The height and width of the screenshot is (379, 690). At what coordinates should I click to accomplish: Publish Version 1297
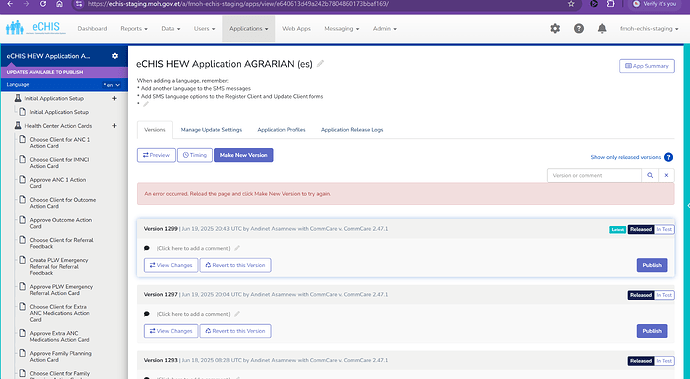[x=652, y=331]
